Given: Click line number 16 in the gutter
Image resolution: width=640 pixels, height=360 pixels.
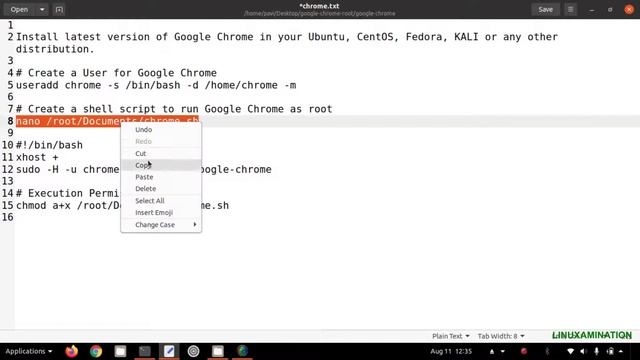Looking at the screenshot, I should [x=8, y=217].
